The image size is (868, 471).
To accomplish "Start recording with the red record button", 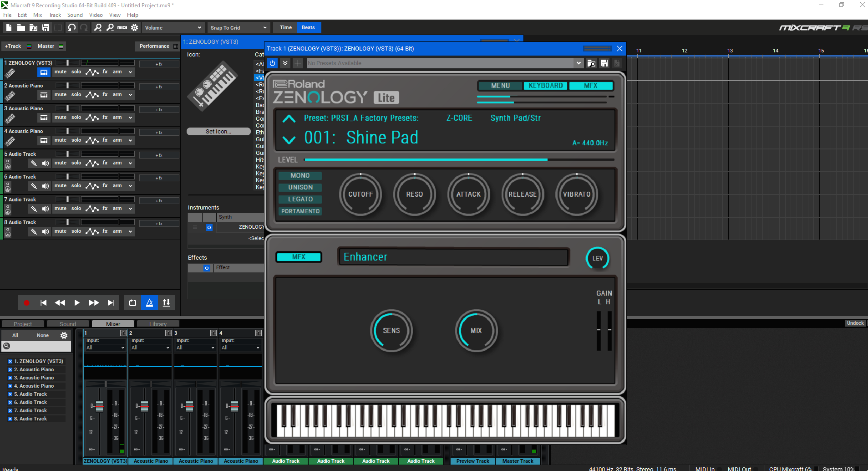I will [x=26, y=302].
